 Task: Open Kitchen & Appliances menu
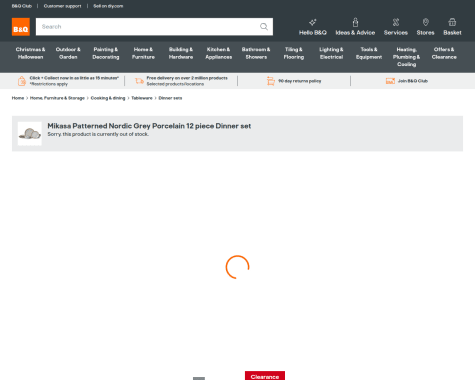pyautogui.click(x=218, y=53)
